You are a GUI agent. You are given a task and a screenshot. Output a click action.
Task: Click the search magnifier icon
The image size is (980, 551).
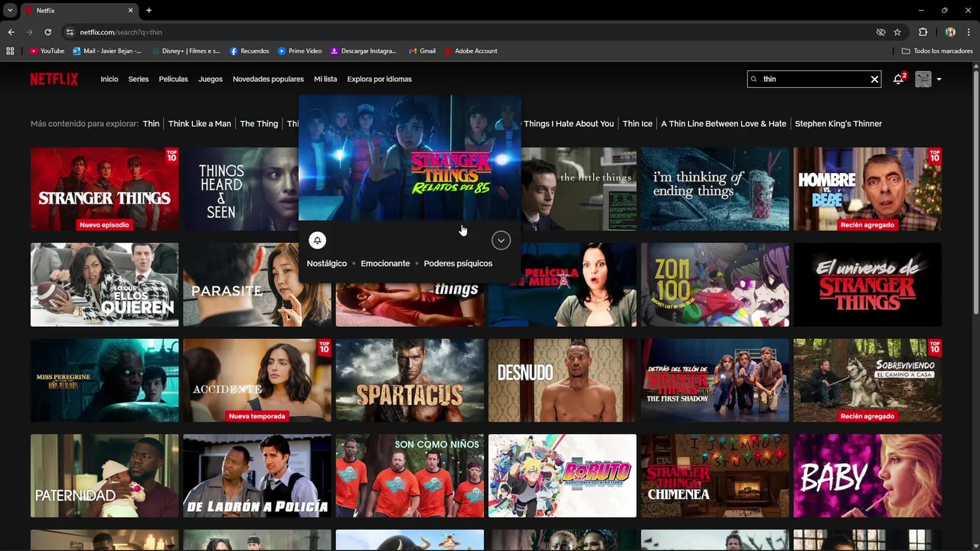754,79
